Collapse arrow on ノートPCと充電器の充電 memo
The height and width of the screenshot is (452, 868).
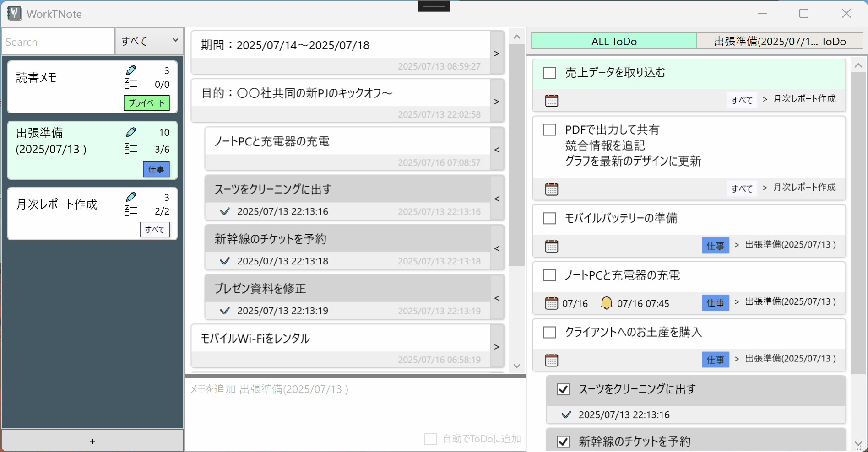tap(497, 150)
